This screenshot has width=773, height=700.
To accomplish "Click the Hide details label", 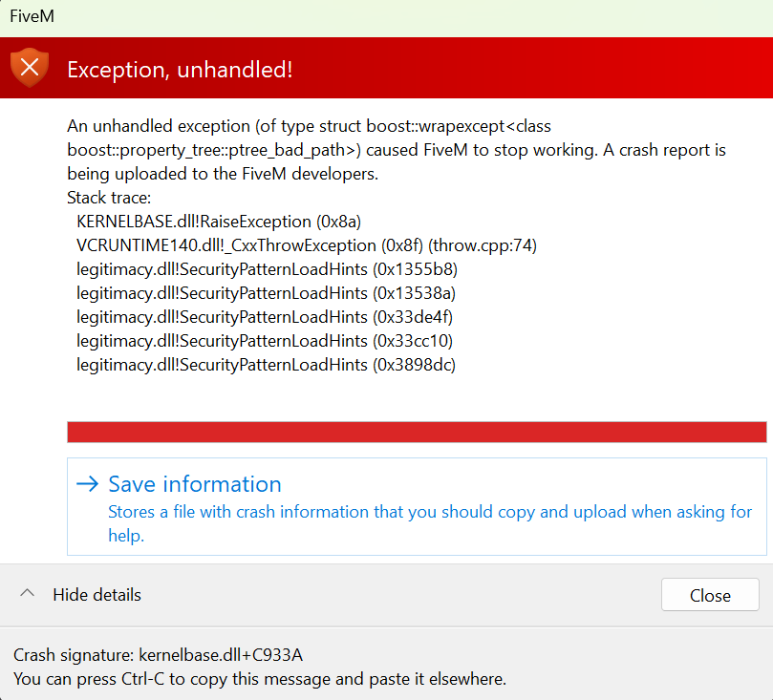I will tap(97, 595).
